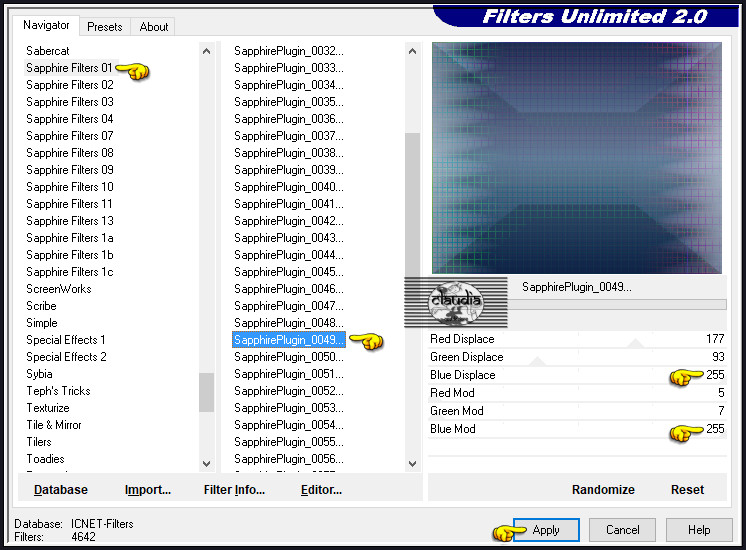This screenshot has height=550, width=746.
Task: Choose Tile & Mirror category
Action: tap(54, 425)
